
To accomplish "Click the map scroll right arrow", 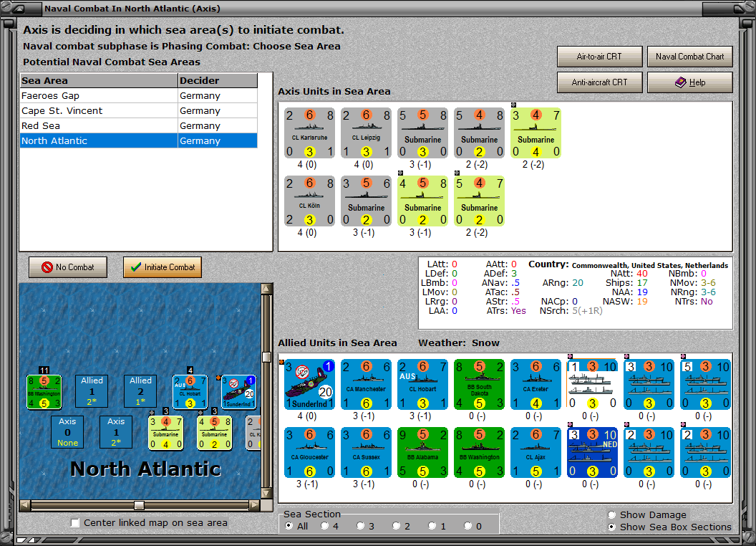I will [x=254, y=505].
